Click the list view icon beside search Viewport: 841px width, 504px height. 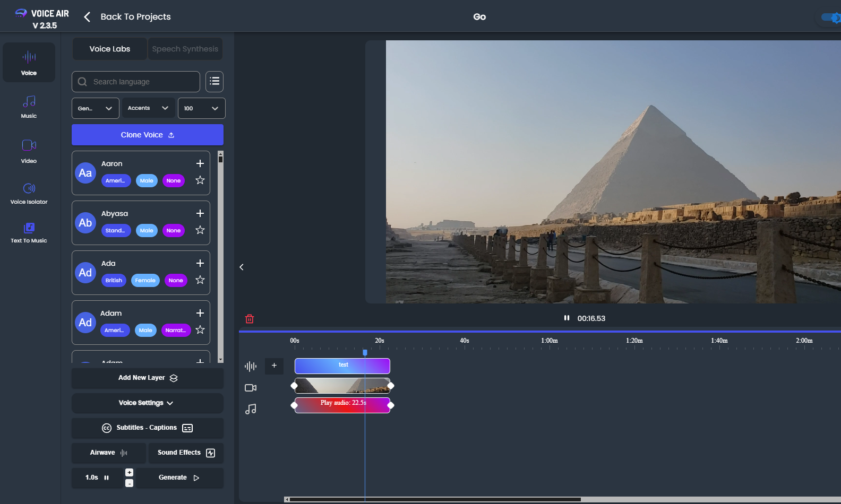tap(214, 81)
